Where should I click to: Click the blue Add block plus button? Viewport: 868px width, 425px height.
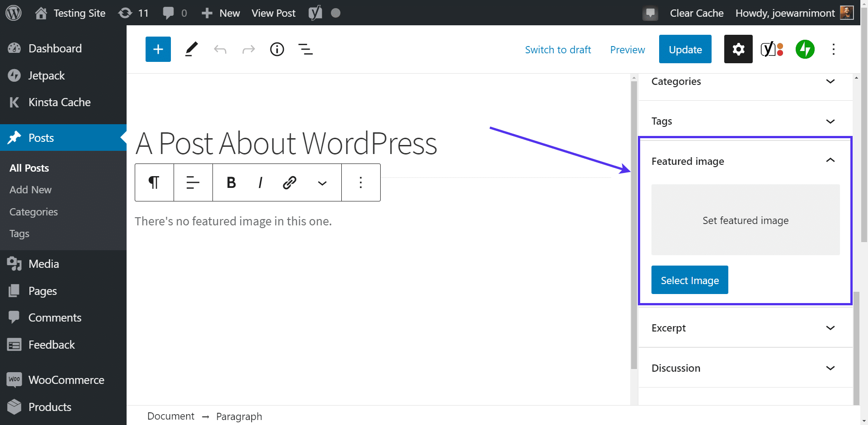coord(158,49)
